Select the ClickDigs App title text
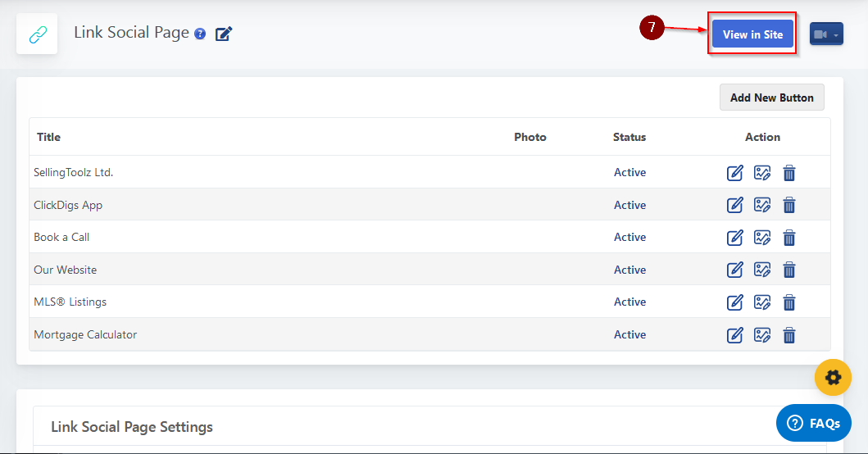The image size is (868, 454). [68, 205]
